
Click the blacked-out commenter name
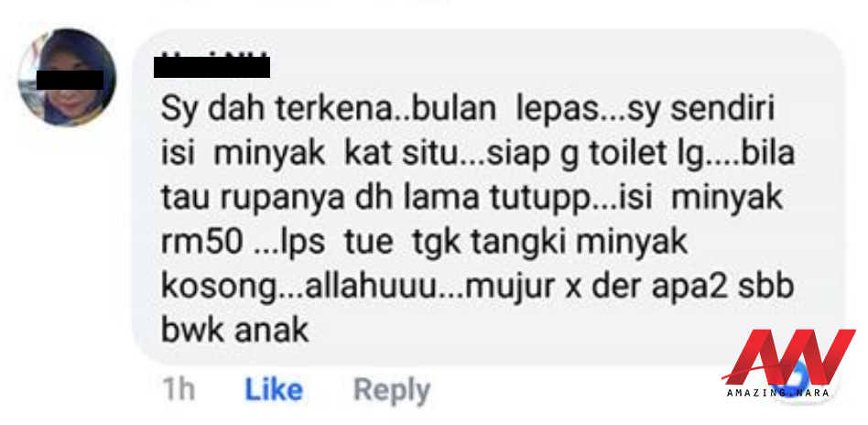[x=212, y=66]
